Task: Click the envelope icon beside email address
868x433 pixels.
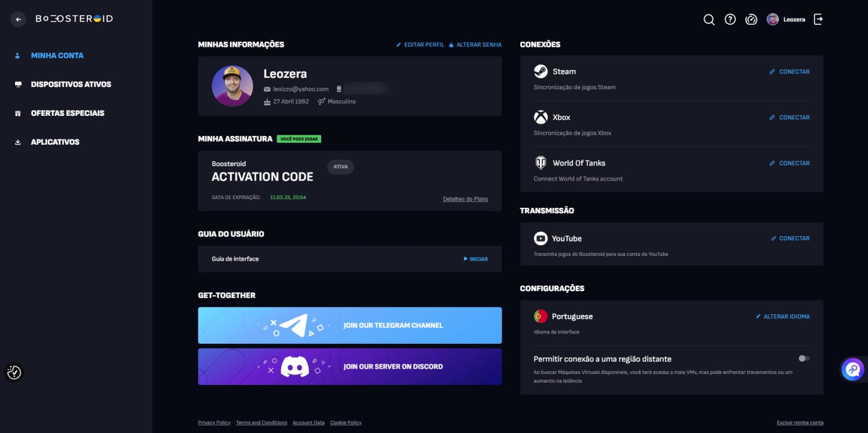Action: (267, 89)
